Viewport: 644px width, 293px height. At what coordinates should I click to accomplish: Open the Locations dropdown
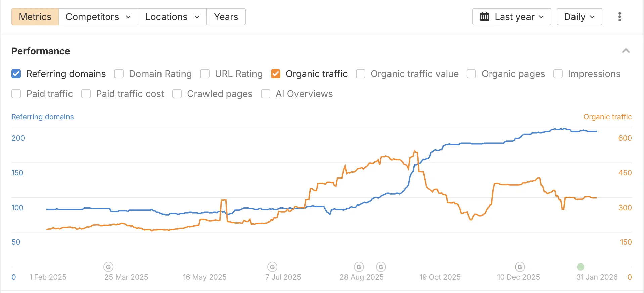[172, 16]
